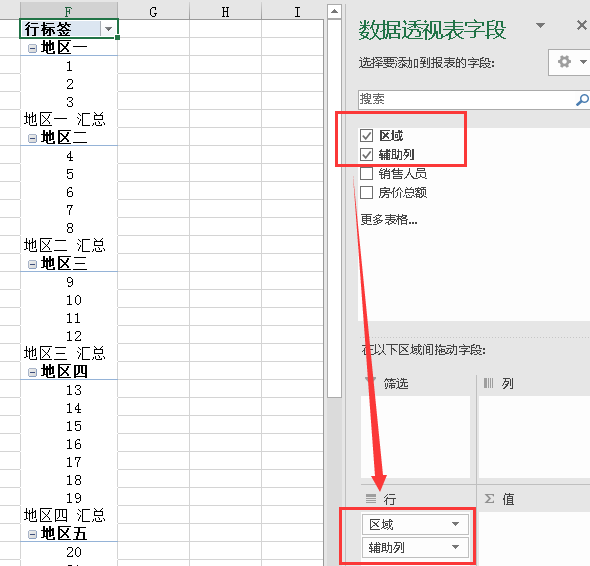Viewport: 590px width, 566px height.
Task: Select the cell with value 19
Action: click(69, 498)
